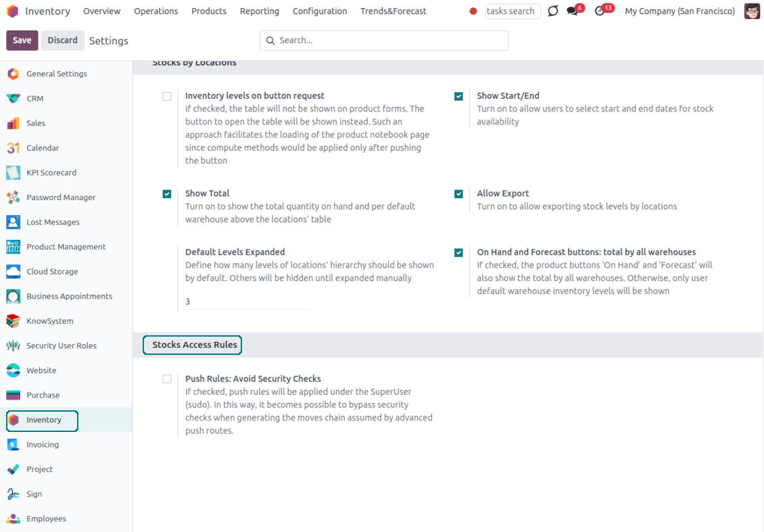This screenshot has width=764, height=532.
Task: Uncheck the Show Total checkbox
Action: tap(167, 194)
